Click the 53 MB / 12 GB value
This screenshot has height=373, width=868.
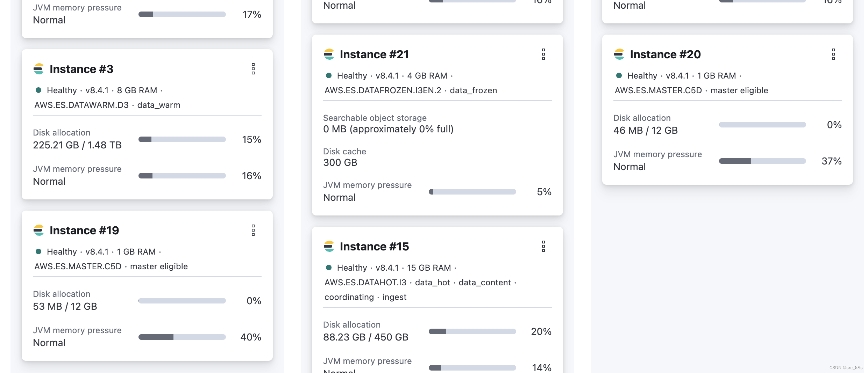[65, 307]
